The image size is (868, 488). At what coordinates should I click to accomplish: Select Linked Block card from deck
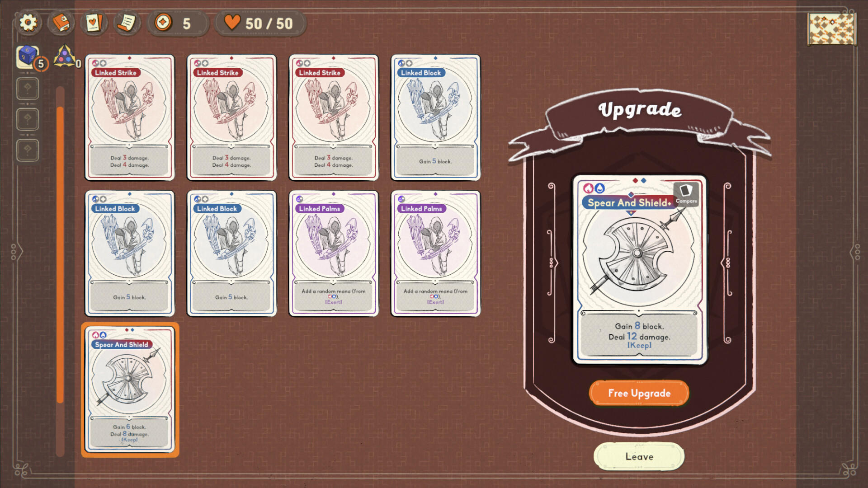click(436, 117)
